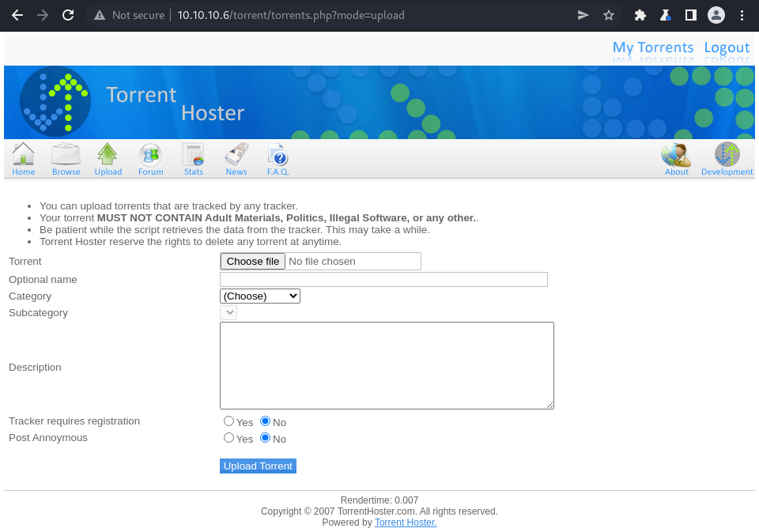Click the Choose file button

tap(252, 261)
